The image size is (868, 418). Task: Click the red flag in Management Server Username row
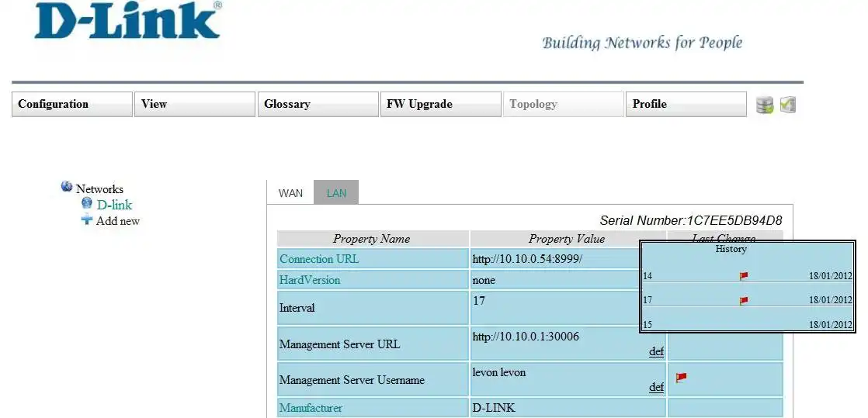tap(682, 378)
